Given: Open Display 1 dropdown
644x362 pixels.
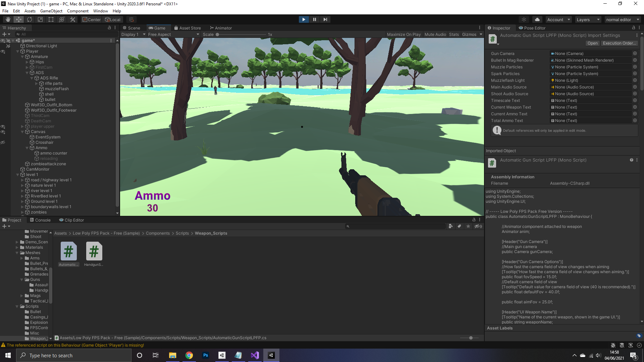Looking at the screenshot, I should (133, 34).
